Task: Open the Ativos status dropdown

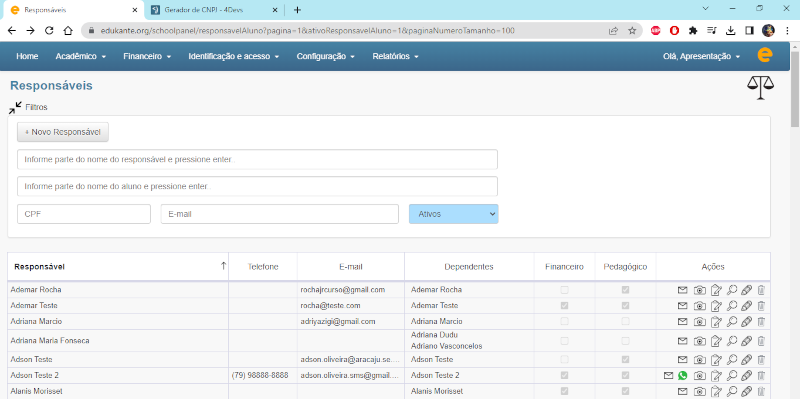Action: [454, 214]
